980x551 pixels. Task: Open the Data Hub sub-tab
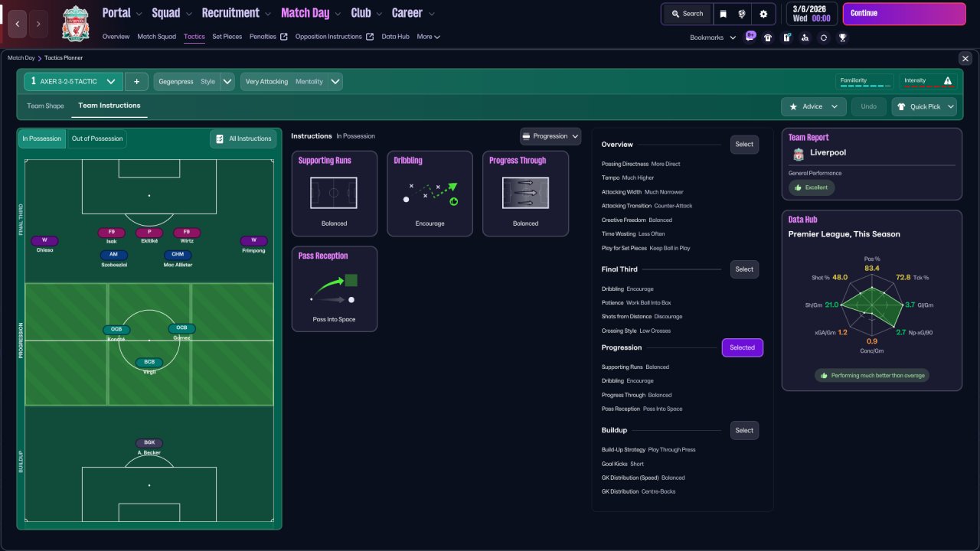395,37
